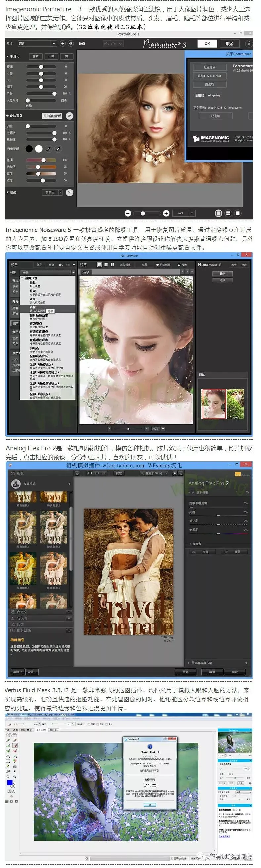The height and width of the screenshot is (868, 261).
Task: Click the 比较 button in Analog Efex toolbar
Action: 119,473
